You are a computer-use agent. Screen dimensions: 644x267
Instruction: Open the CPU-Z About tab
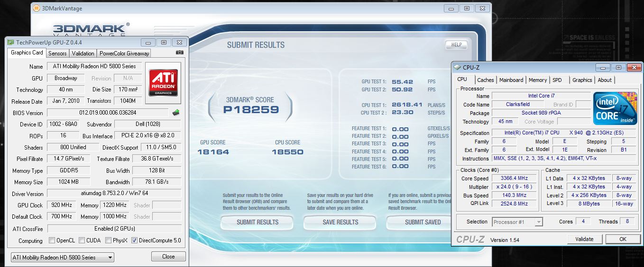605,80
